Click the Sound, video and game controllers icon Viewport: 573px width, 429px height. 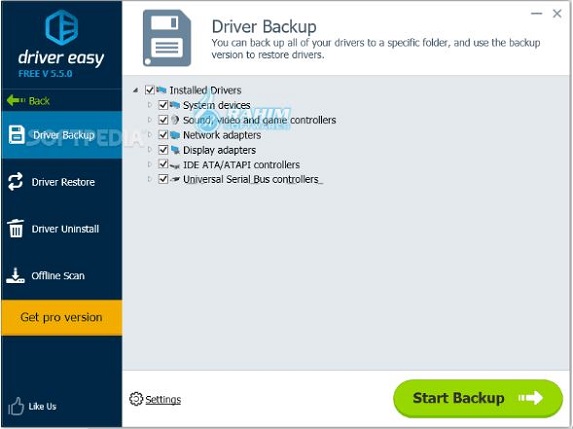(x=175, y=119)
